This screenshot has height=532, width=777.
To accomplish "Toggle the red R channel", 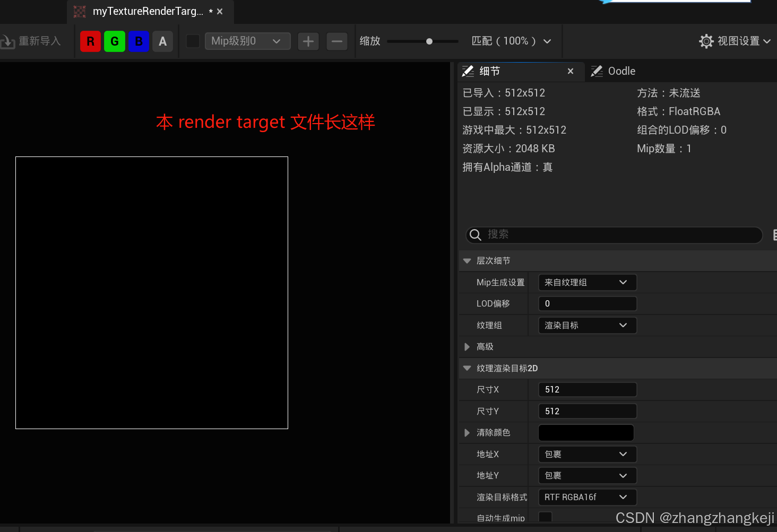I will (90, 41).
